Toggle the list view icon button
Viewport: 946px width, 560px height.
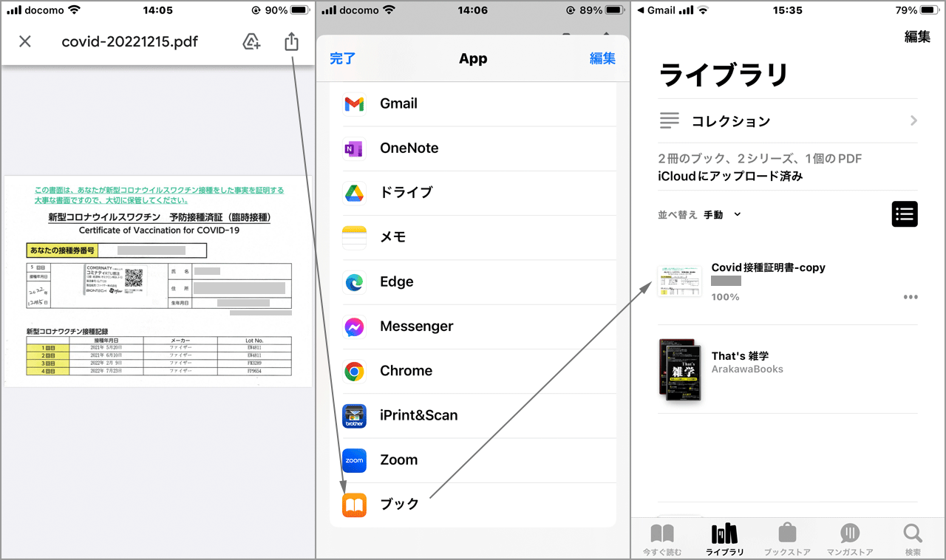(x=905, y=214)
